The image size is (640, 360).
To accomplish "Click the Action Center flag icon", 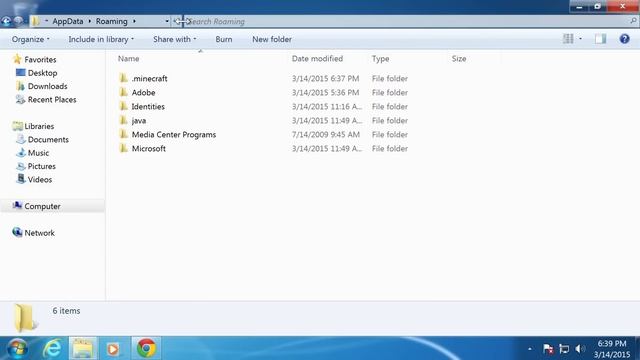I will point(548,349).
